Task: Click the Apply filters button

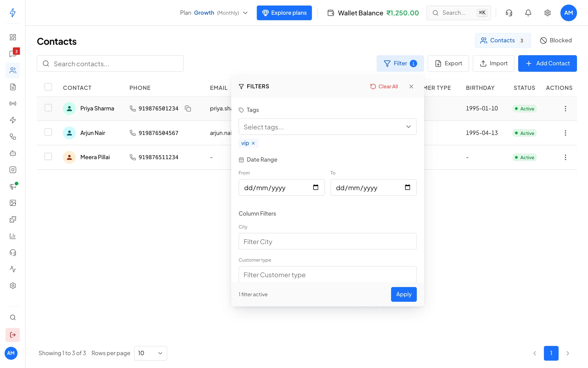Action: coord(404,294)
